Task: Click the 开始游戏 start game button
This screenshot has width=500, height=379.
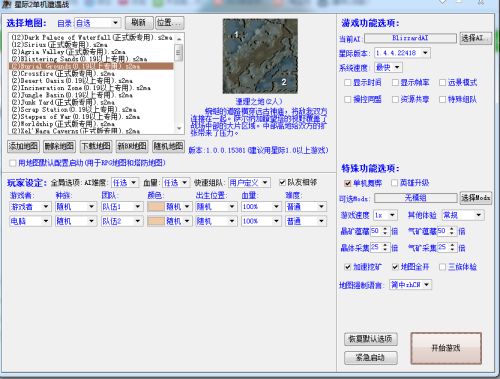Action: pyautogui.click(x=446, y=348)
